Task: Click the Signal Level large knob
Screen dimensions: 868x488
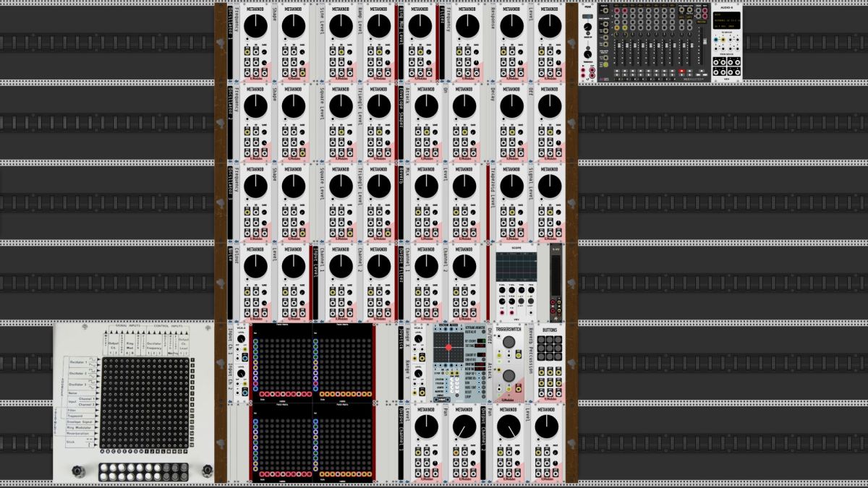Action: 550,187
